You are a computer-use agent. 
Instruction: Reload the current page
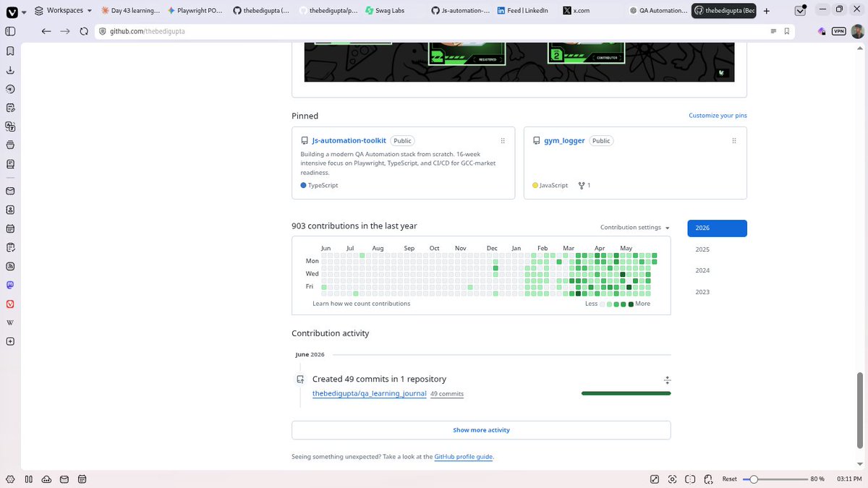point(83,31)
